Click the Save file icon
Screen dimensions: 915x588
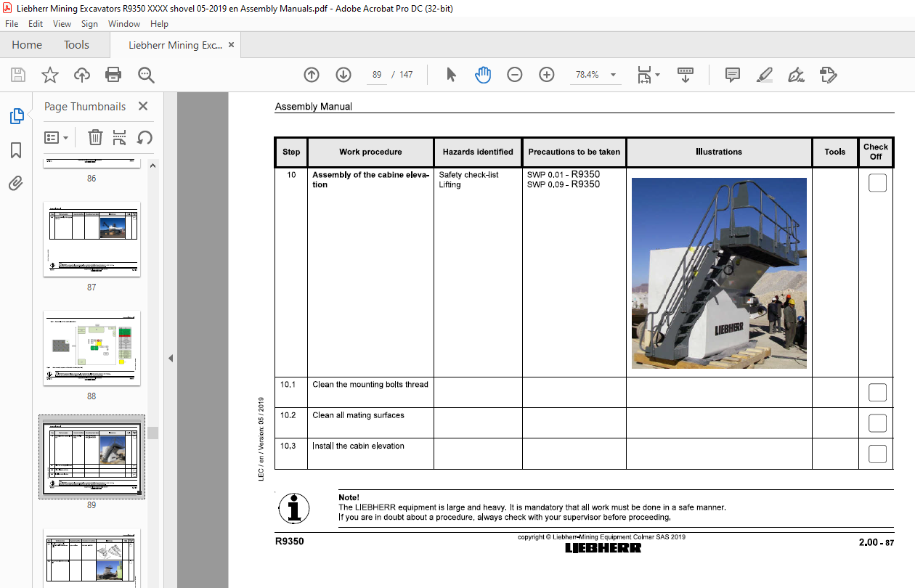(x=17, y=75)
